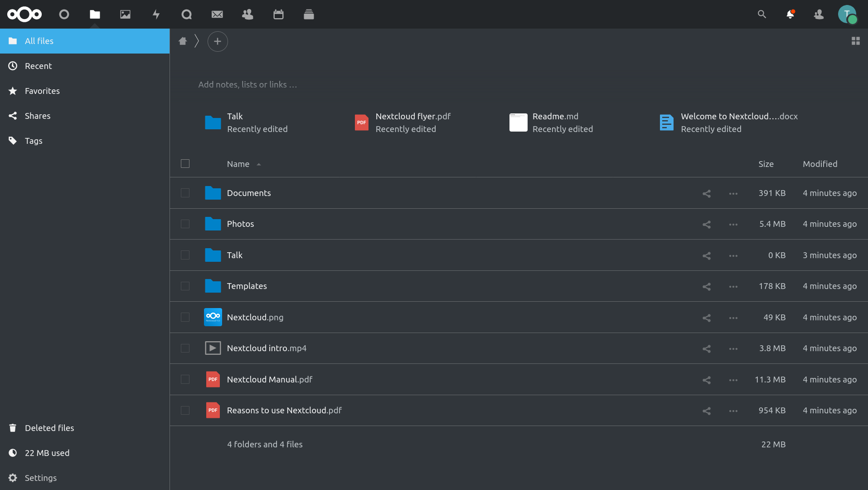Select the Talk folder checkbox

pyautogui.click(x=185, y=255)
